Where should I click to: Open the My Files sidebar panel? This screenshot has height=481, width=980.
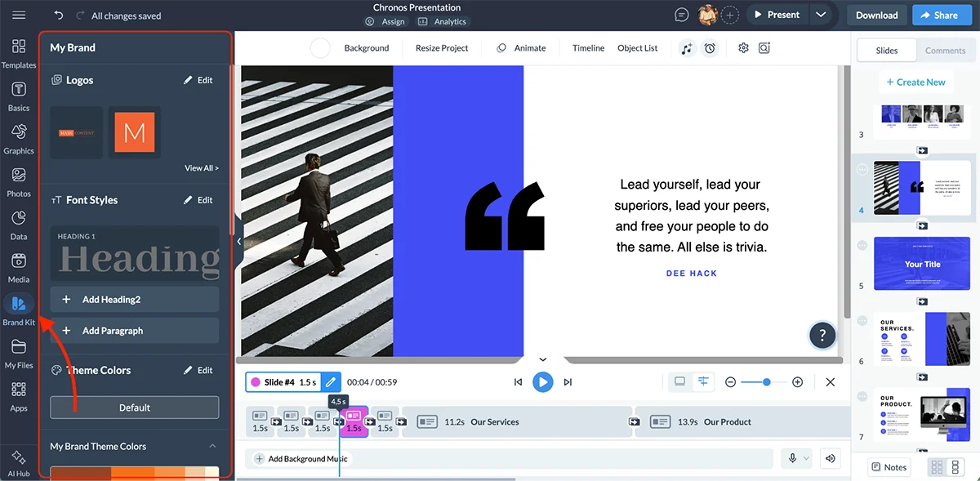coord(19,354)
